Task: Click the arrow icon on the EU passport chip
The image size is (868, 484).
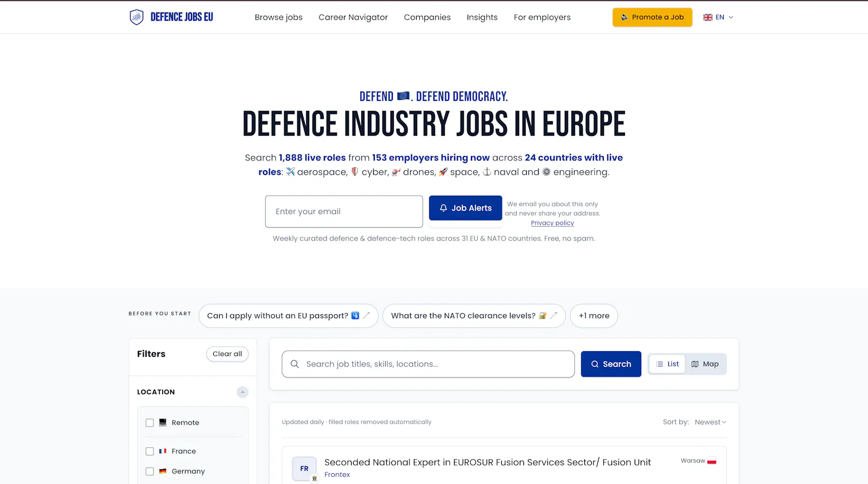Action: [366, 315]
